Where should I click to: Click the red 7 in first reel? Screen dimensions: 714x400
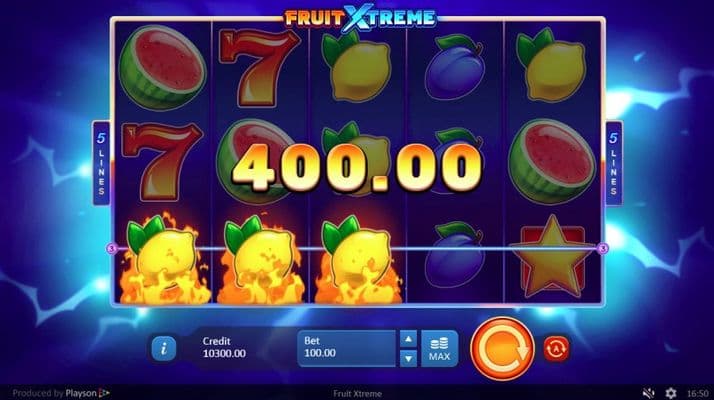pyautogui.click(x=162, y=161)
